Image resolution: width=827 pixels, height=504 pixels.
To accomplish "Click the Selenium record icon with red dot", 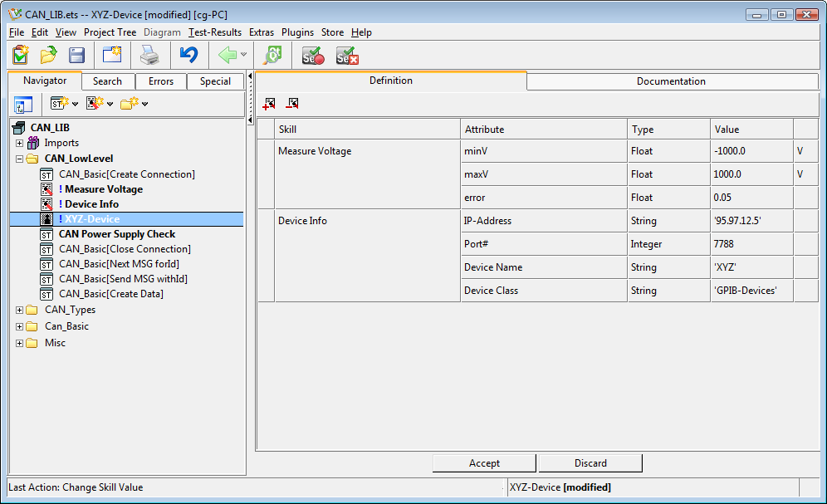I will click(x=312, y=56).
